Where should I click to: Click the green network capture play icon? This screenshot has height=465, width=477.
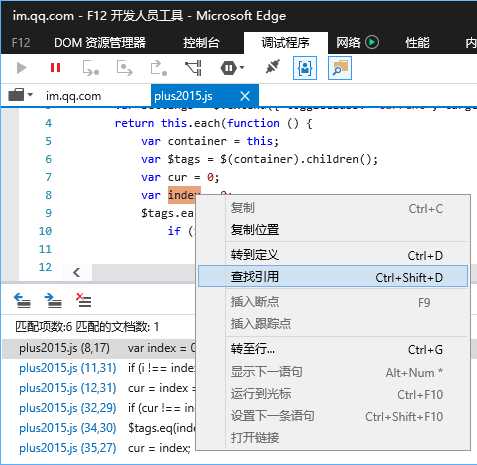click(x=372, y=42)
